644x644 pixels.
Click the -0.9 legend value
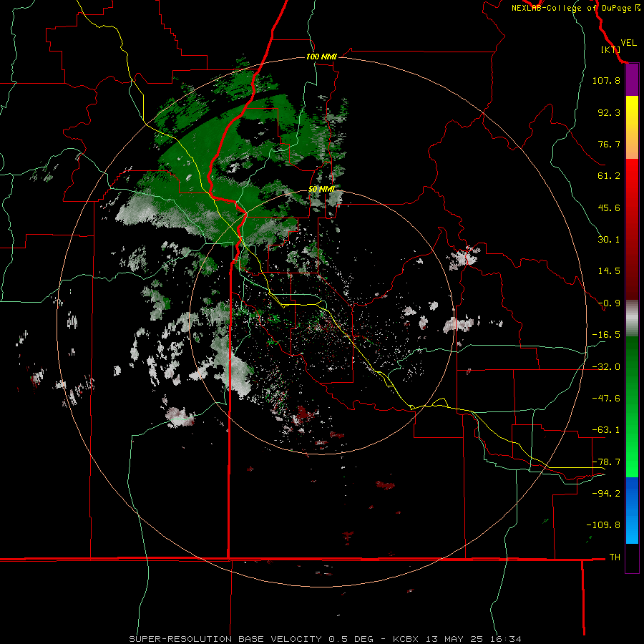pyautogui.click(x=609, y=303)
